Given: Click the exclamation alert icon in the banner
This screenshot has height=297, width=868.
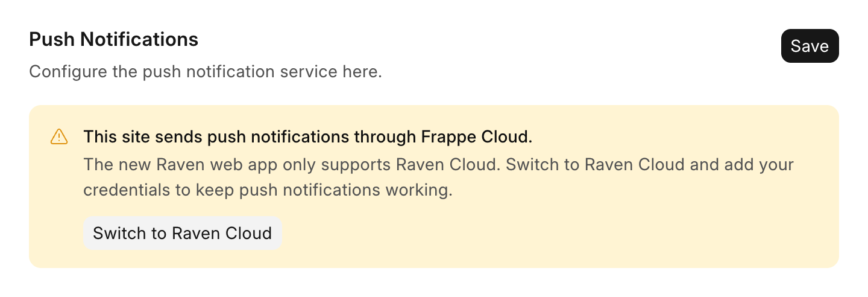Looking at the screenshot, I should [58, 137].
